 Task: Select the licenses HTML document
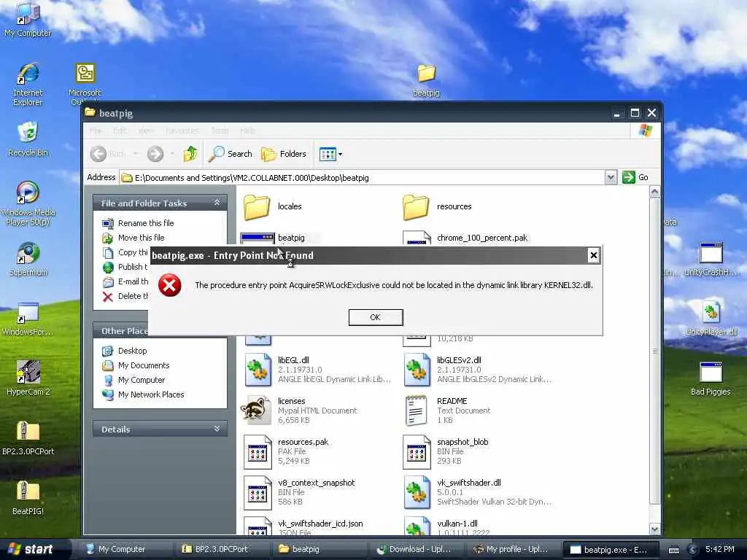300,411
